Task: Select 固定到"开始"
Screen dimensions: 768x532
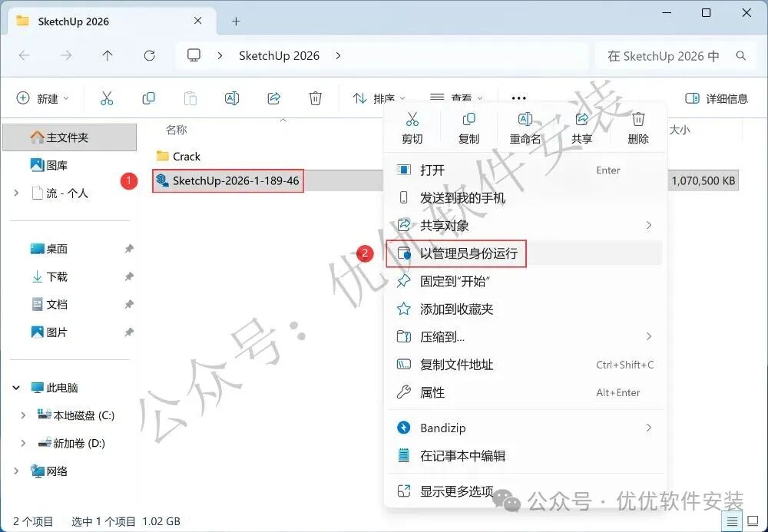Action: [x=525, y=282]
